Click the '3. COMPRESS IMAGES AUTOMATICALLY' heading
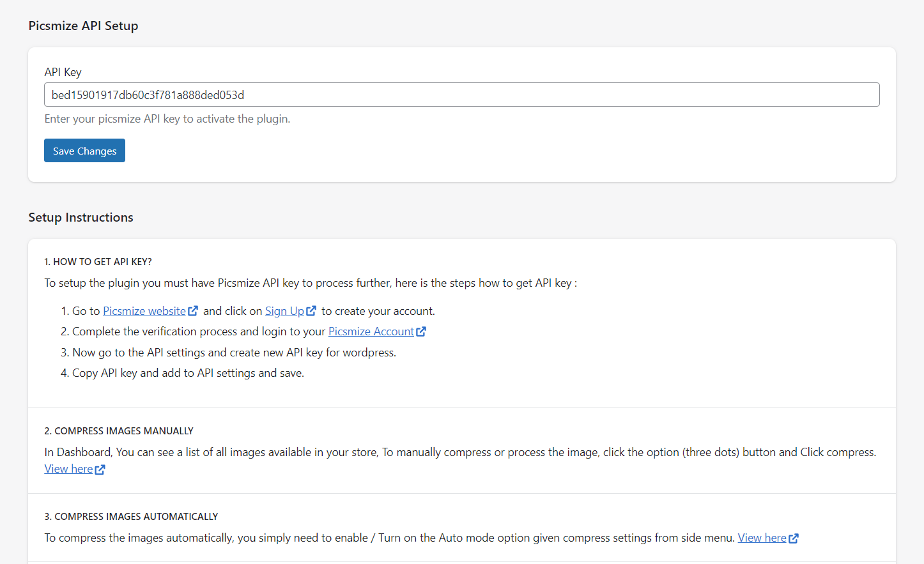This screenshot has height=564, width=924. coord(131,517)
